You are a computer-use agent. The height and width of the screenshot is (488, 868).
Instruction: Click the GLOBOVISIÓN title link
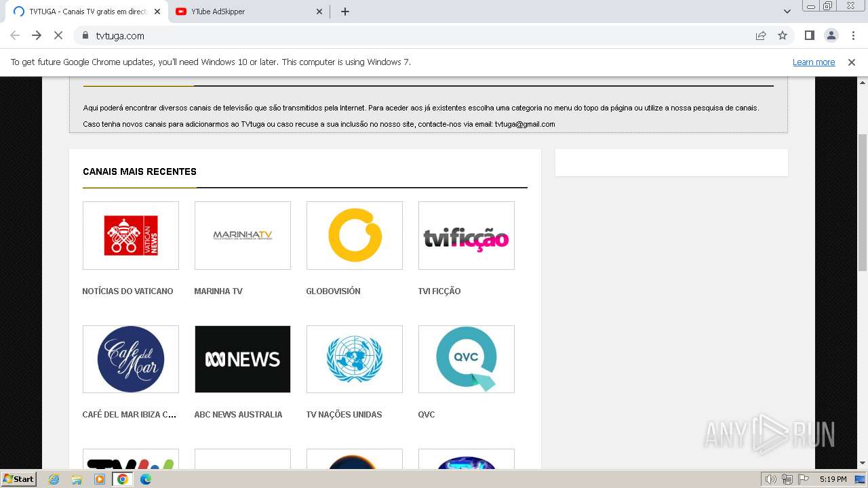333,291
